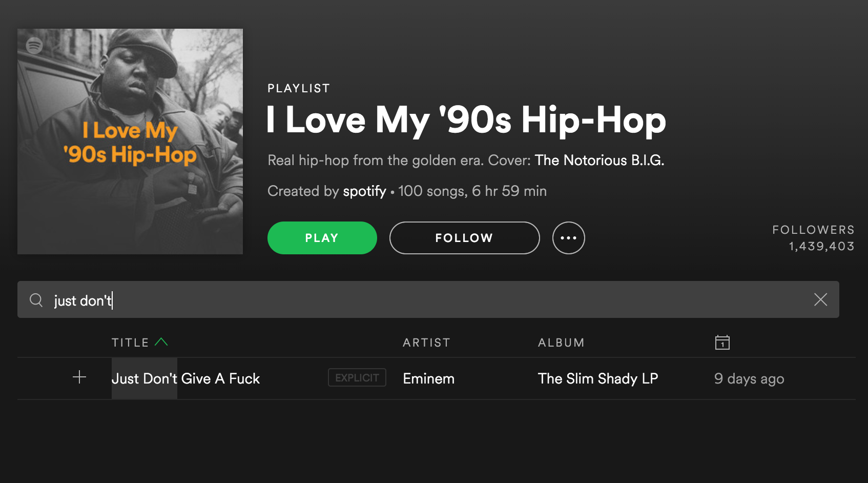This screenshot has width=868, height=483.
Task: Click the green sort arrow beside TITLE
Action: [x=161, y=342]
